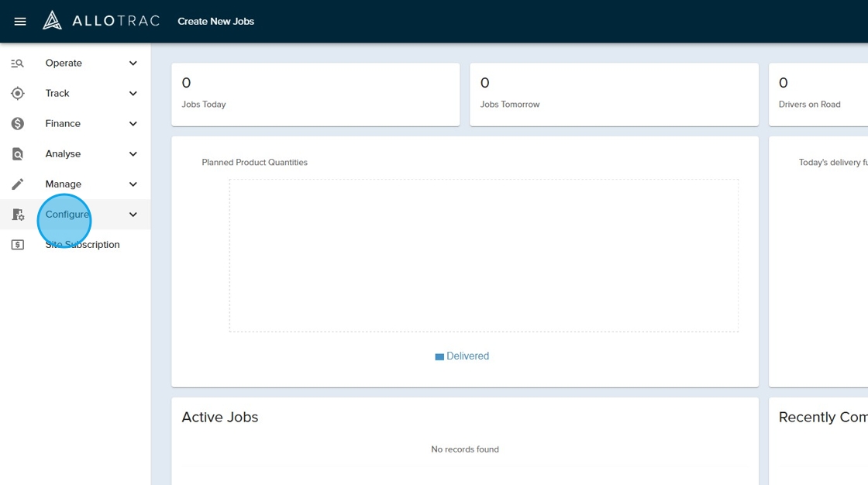Viewport: 868px width, 485px height.
Task: Click the Configure building gear icon
Action: pyautogui.click(x=18, y=215)
